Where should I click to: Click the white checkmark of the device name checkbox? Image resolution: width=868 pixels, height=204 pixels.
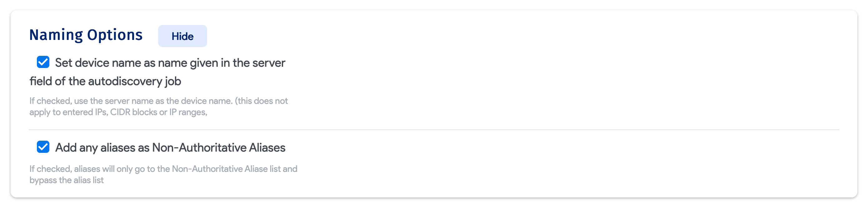pyautogui.click(x=43, y=62)
